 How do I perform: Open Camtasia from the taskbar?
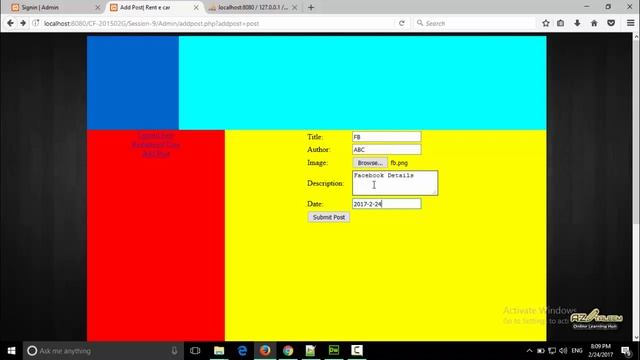(x=357, y=351)
